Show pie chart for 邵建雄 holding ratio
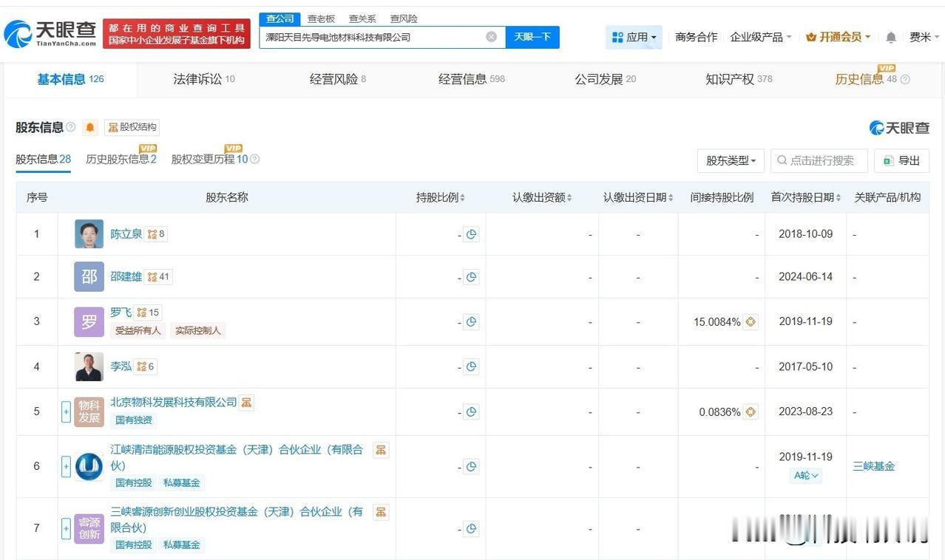 point(471,277)
